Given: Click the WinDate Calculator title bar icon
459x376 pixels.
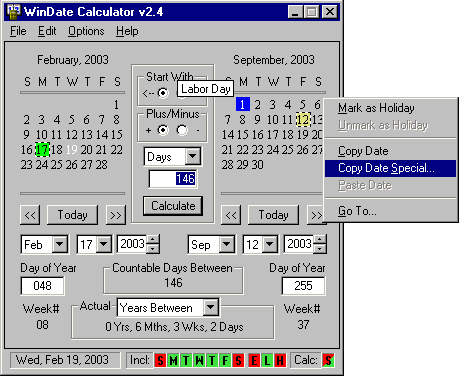Looking at the screenshot, I should pyautogui.click(x=14, y=12).
